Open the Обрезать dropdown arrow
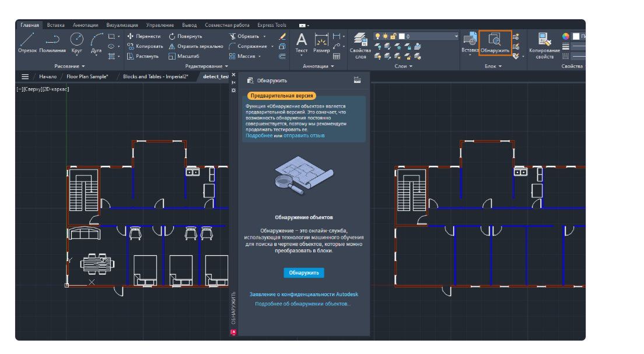The image size is (644, 354). pos(264,37)
